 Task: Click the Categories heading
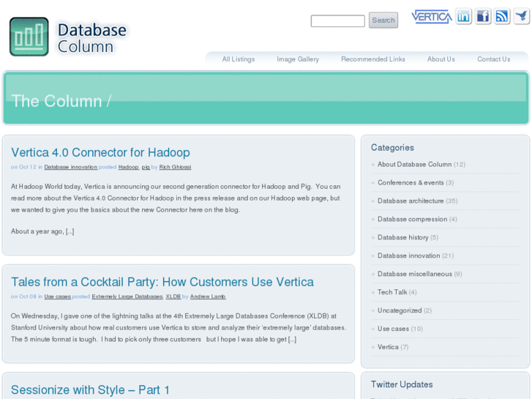[x=392, y=148]
